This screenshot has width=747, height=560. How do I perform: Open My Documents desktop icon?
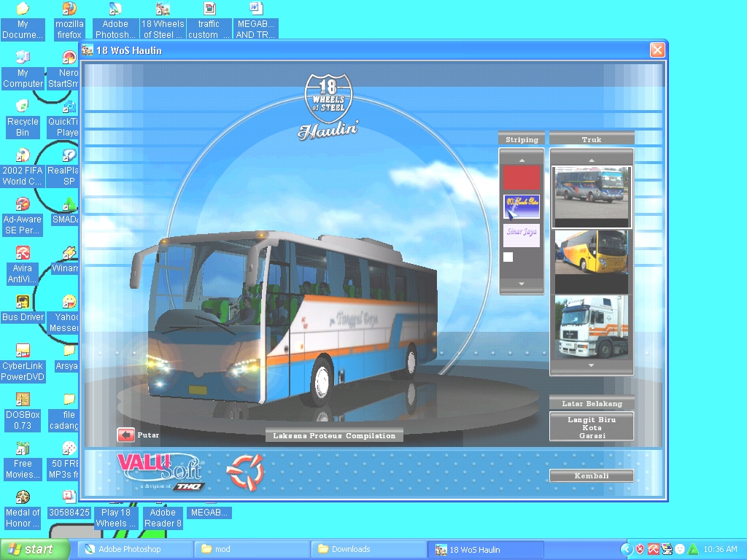[x=23, y=20]
